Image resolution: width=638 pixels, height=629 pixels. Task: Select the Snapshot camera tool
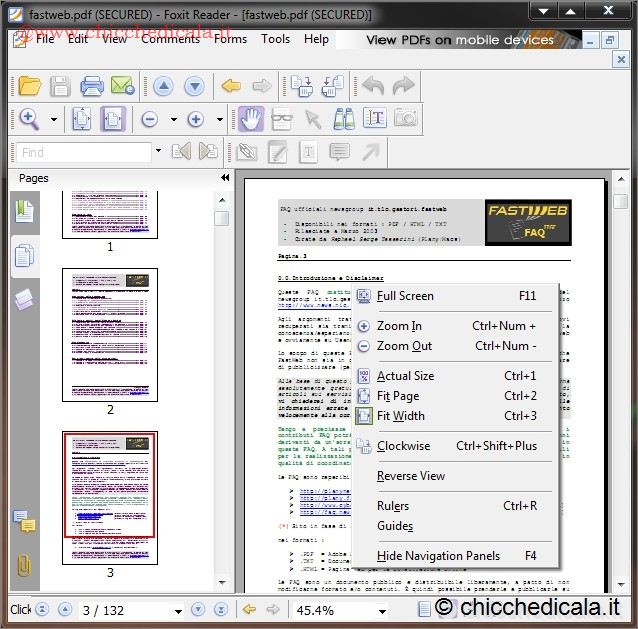click(405, 119)
